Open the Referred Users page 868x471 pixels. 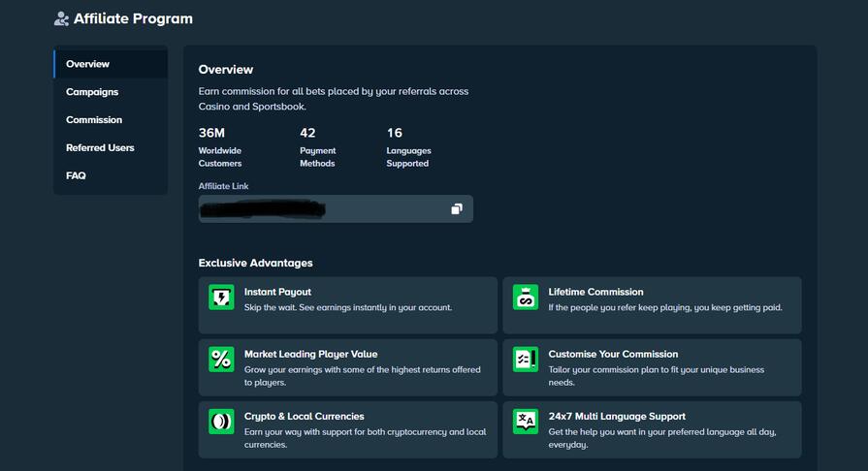pyautogui.click(x=100, y=148)
